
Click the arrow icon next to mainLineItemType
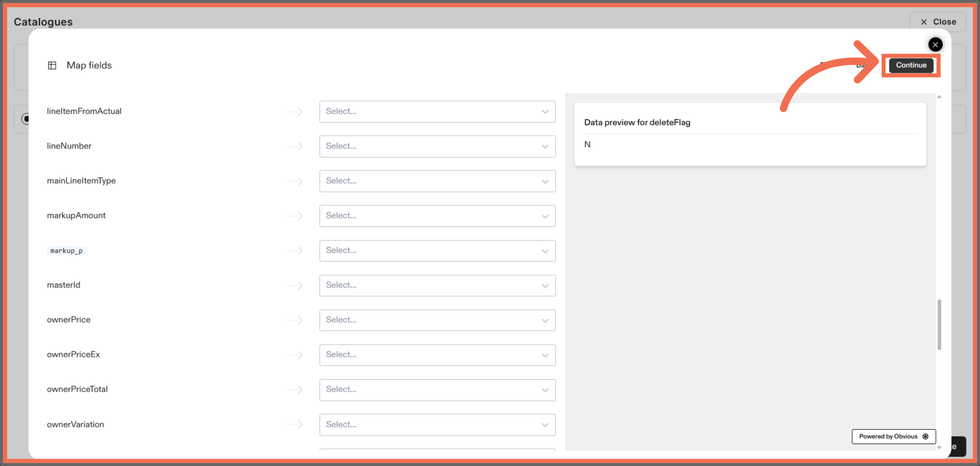[294, 181]
